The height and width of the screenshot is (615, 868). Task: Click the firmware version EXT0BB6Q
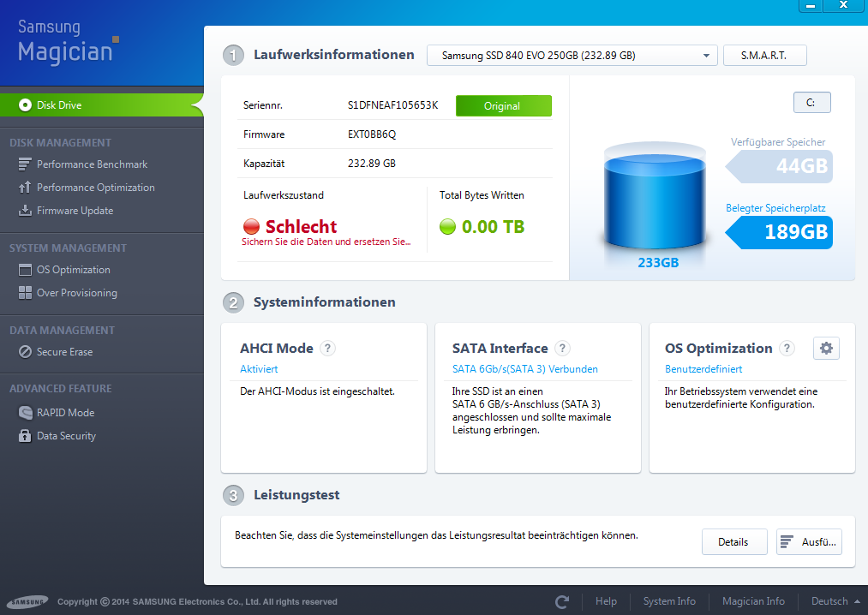click(371, 134)
